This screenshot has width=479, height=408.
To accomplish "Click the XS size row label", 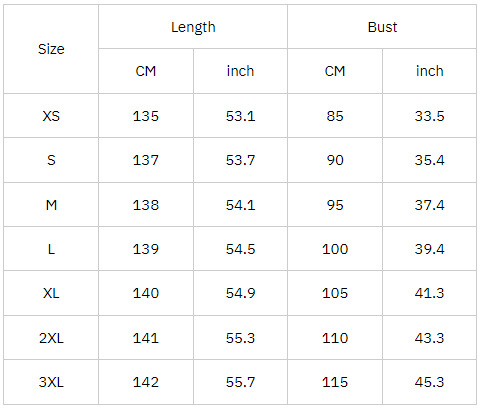I will (51, 116).
